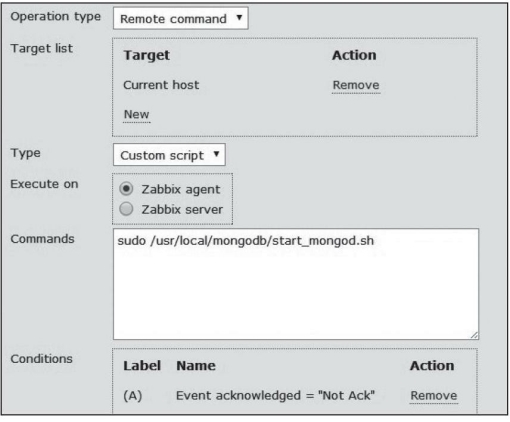Select the Zabbix agent radio button
The width and height of the screenshot is (510, 422).
[126, 189]
